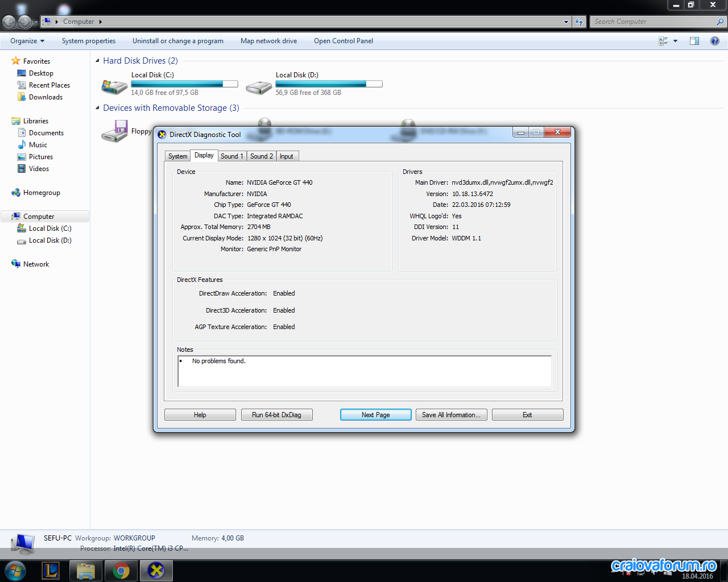
Task: Select the Local Disk (C:) drive icon
Action: [x=114, y=86]
